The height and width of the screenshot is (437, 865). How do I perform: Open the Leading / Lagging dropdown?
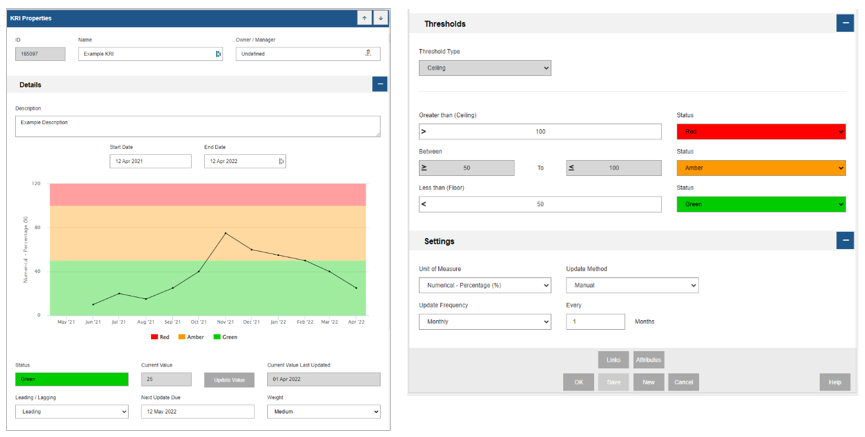(x=72, y=412)
